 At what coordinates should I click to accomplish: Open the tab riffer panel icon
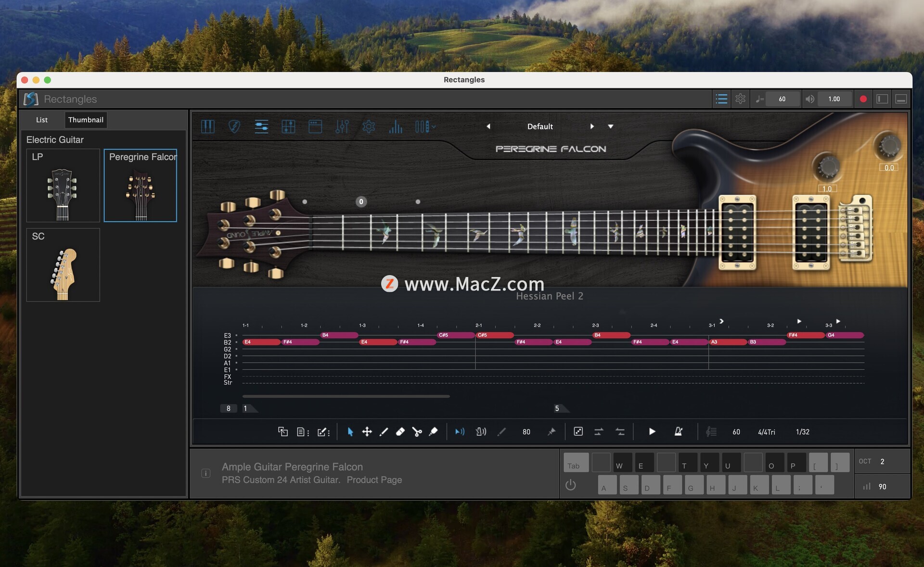click(261, 126)
